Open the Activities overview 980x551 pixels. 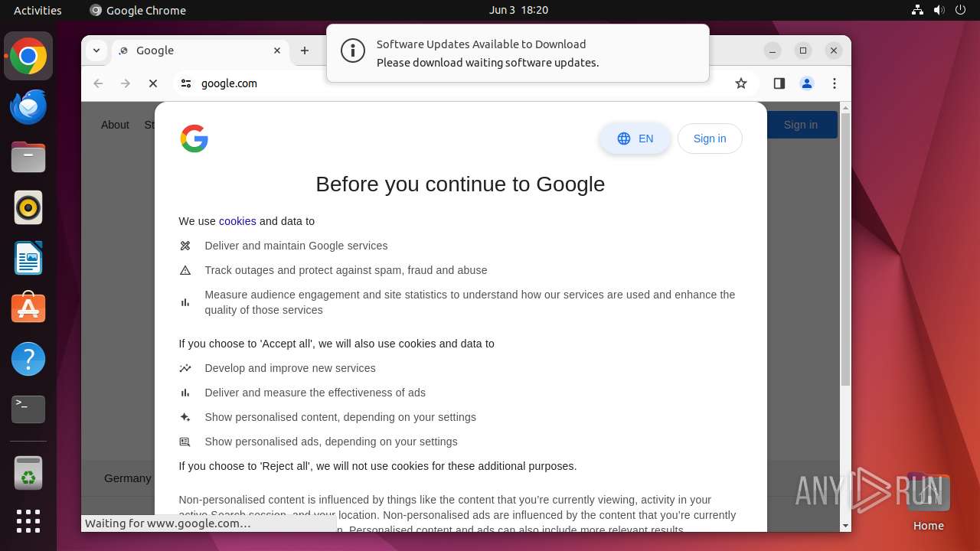[x=38, y=10]
